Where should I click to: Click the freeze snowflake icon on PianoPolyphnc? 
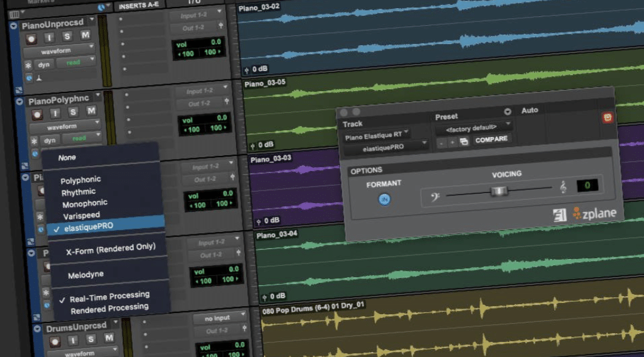(34, 141)
